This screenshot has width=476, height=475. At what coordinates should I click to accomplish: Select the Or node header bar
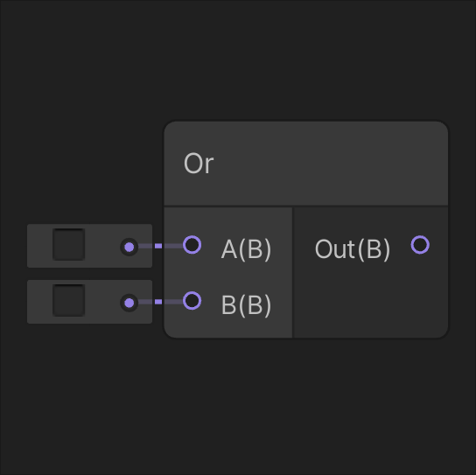pyautogui.click(x=306, y=164)
